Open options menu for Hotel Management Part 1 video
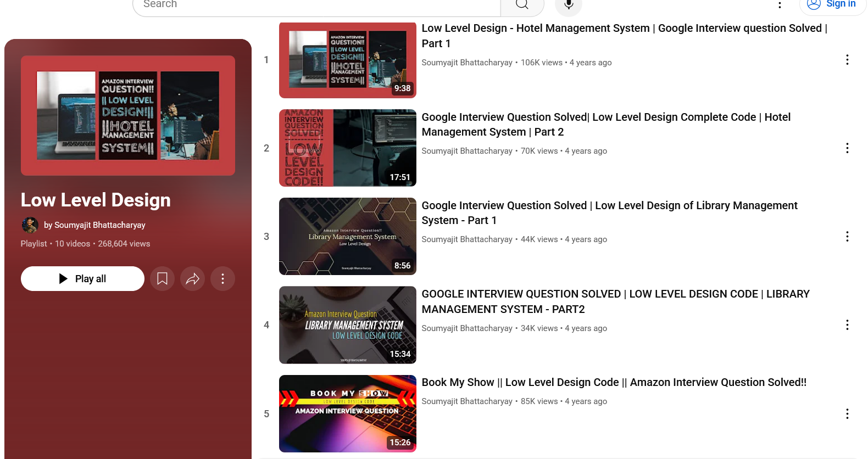 click(847, 60)
